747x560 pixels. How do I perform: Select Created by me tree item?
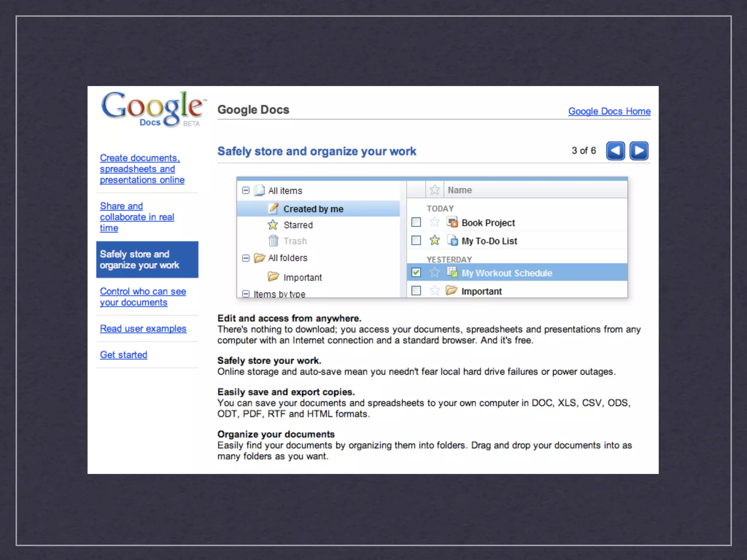pos(313,209)
